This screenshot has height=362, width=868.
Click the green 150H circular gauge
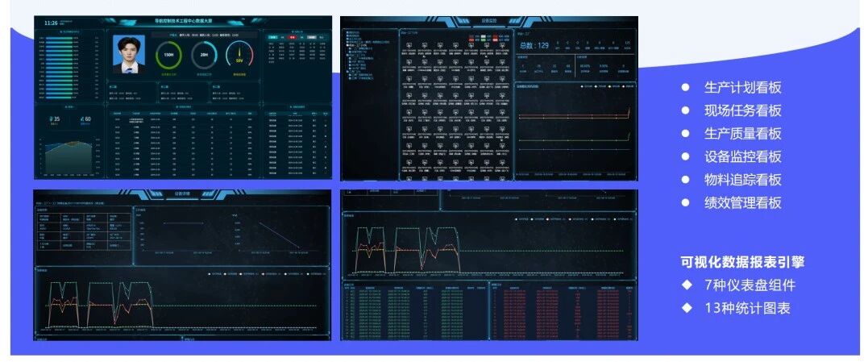(169, 55)
